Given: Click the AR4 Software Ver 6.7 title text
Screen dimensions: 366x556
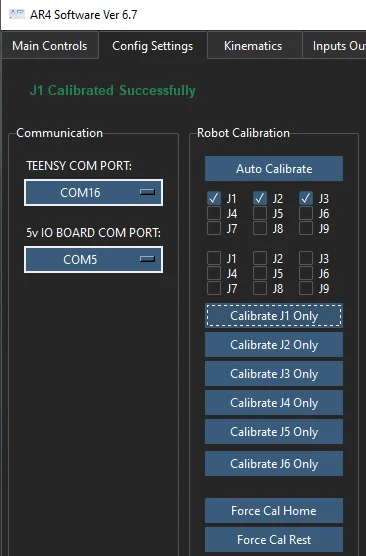Looking at the screenshot, I should pyautogui.click(x=84, y=15).
